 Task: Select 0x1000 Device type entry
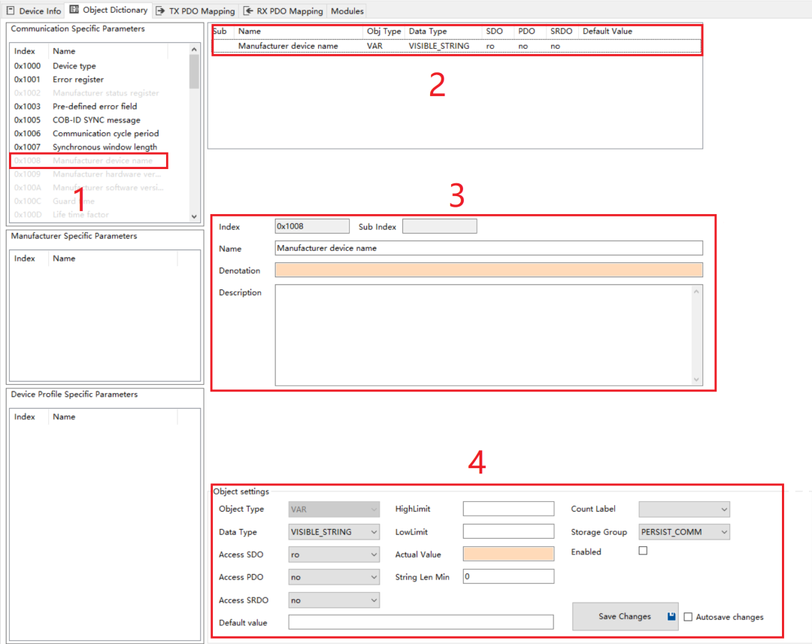[x=74, y=66]
